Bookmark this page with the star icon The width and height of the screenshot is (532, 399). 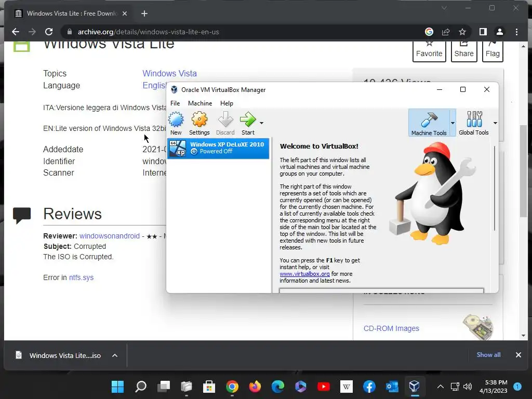tap(462, 32)
